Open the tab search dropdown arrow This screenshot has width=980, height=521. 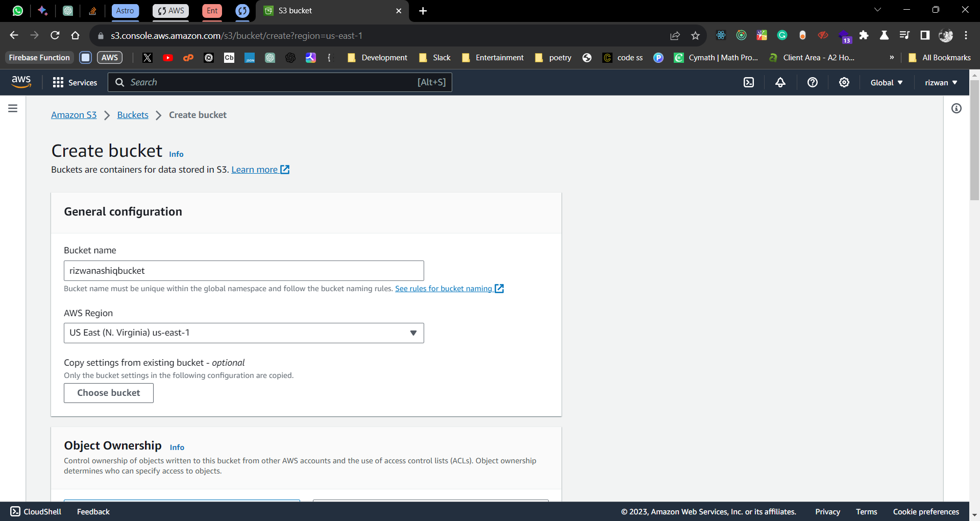click(877, 10)
